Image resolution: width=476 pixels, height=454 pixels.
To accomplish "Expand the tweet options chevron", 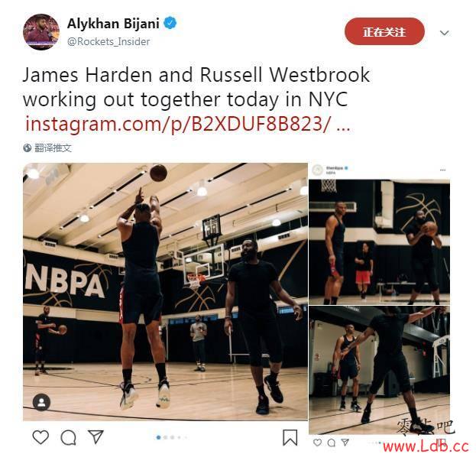I will 445,33.
